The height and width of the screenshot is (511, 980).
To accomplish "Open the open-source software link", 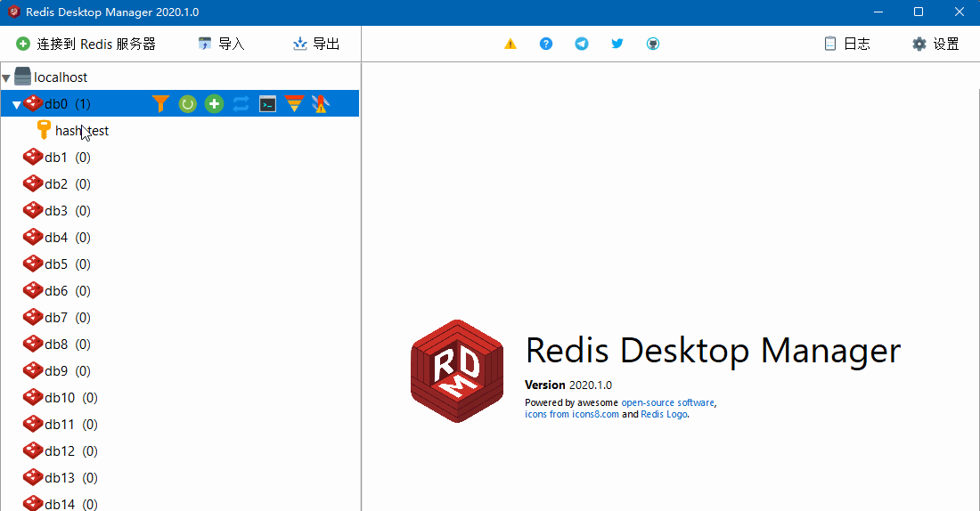I will point(667,403).
